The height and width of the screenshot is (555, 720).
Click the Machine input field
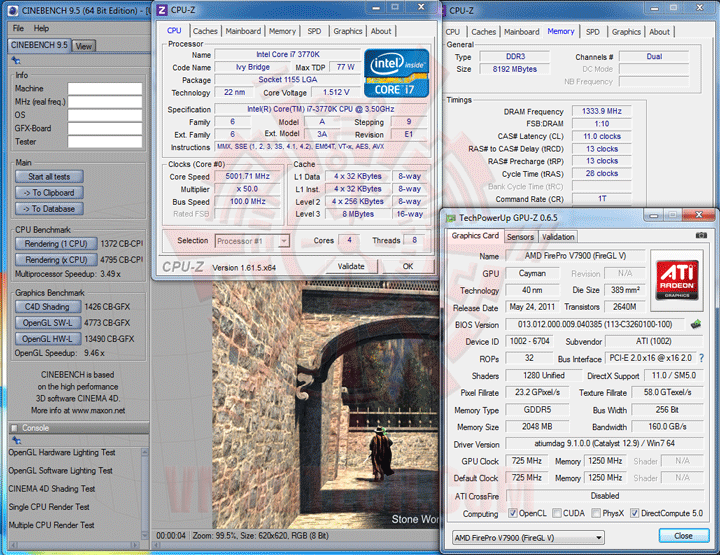tap(105, 89)
